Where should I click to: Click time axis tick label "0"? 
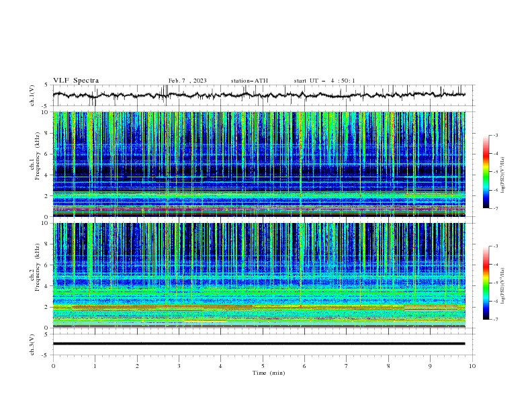point(53,366)
